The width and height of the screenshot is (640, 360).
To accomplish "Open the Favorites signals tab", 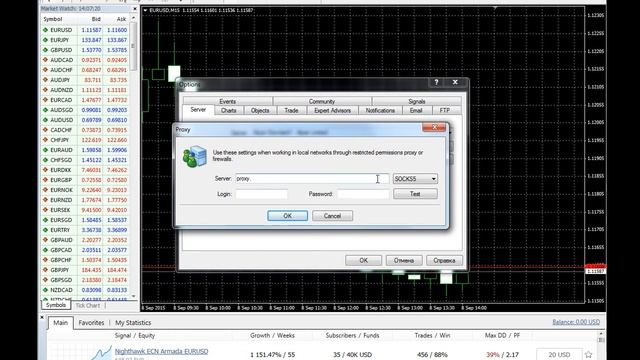I will click(91, 322).
